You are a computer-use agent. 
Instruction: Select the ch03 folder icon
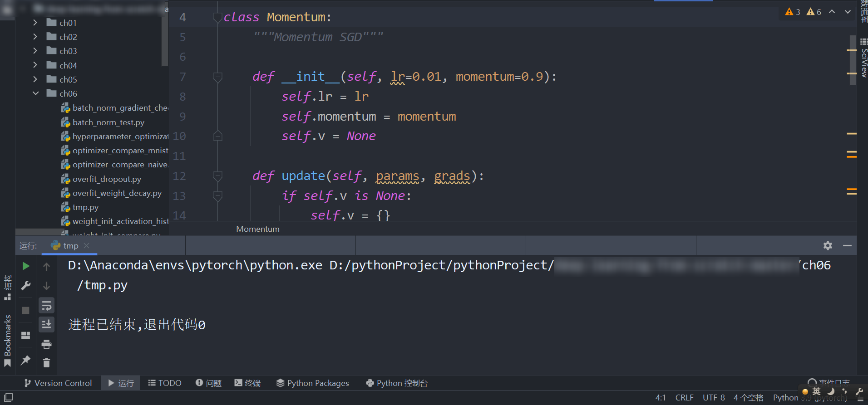[x=51, y=50]
